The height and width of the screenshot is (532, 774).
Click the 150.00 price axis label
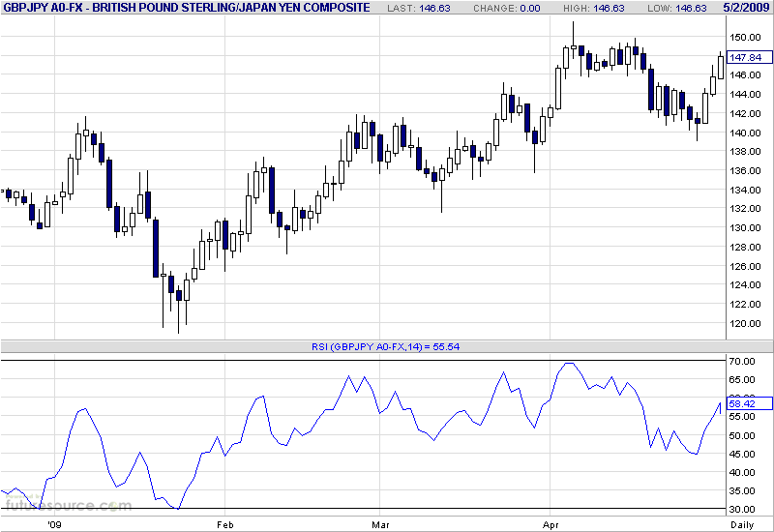click(745, 37)
